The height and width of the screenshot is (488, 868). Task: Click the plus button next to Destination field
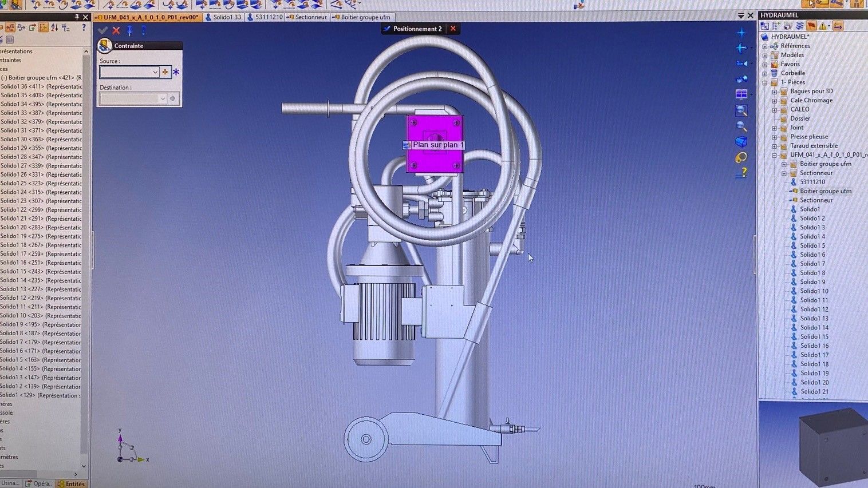coord(172,98)
